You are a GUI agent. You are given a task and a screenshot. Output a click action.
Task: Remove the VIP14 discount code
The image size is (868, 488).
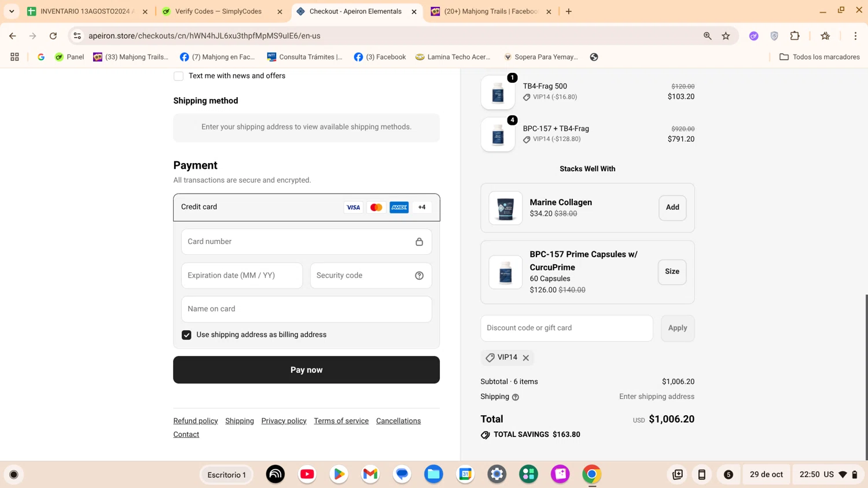click(x=525, y=358)
